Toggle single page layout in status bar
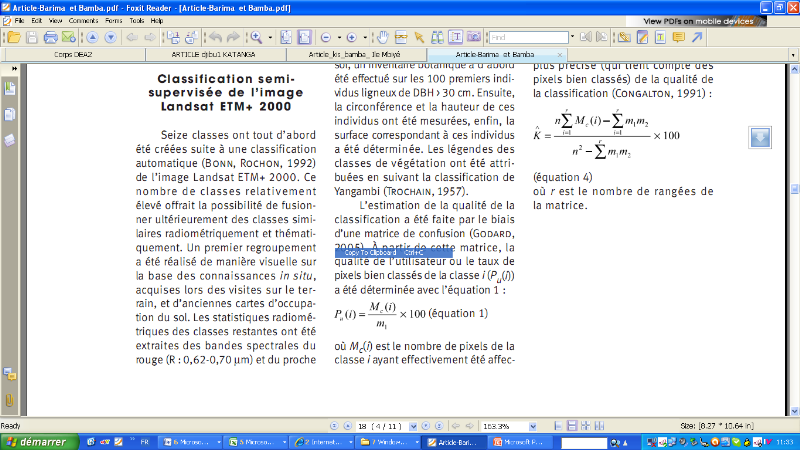The height and width of the screenshot is (450, 800). 558,426
